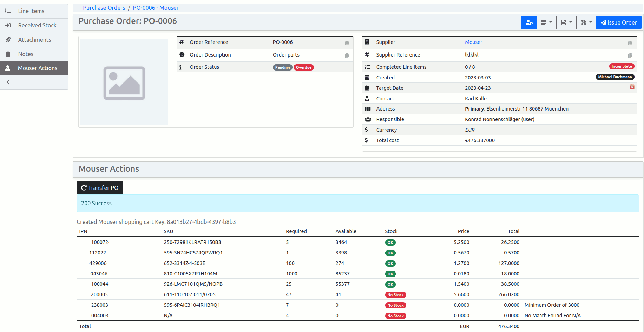The image size is (644, 332).
Task: Click the Created Mouser shopping cart Key text
Action: (x=156, y=222)
